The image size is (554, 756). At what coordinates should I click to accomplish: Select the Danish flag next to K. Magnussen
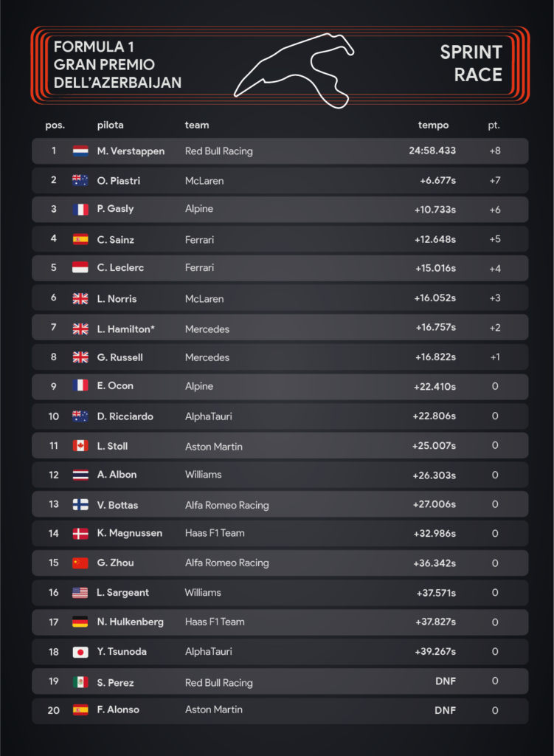80,533
